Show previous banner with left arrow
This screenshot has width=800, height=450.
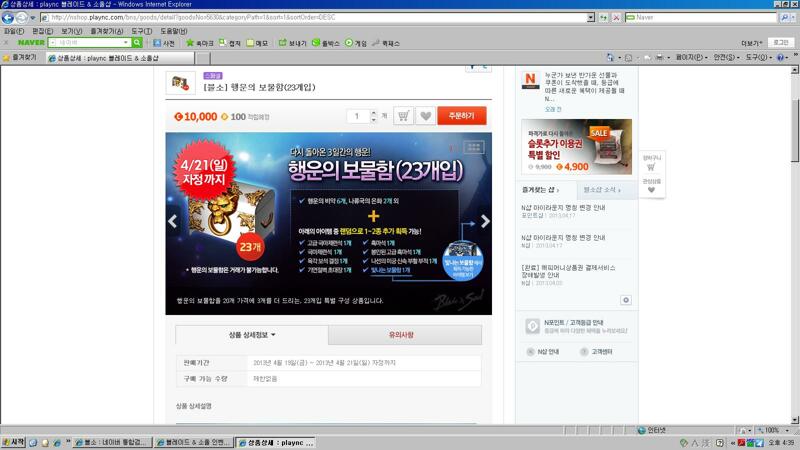173,221
